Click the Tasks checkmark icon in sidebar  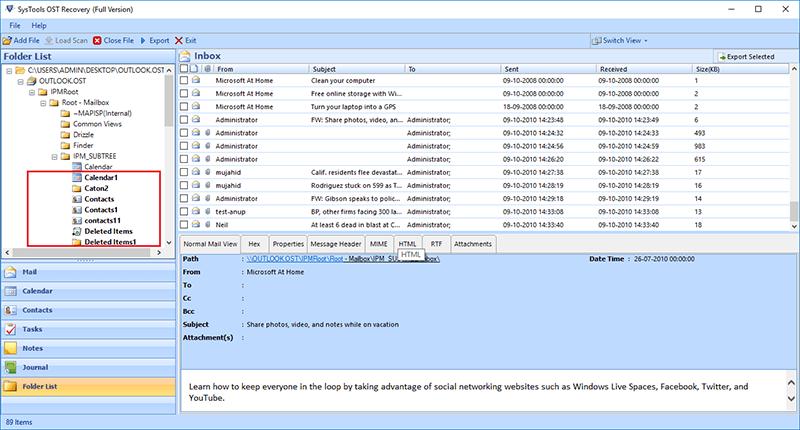point(10,329)
